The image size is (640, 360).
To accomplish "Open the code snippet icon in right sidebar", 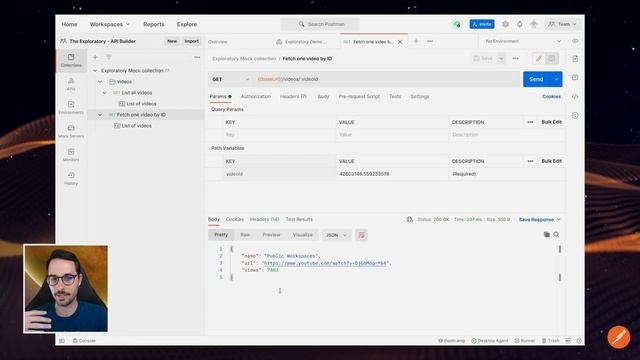I will (x=575, y=97).
